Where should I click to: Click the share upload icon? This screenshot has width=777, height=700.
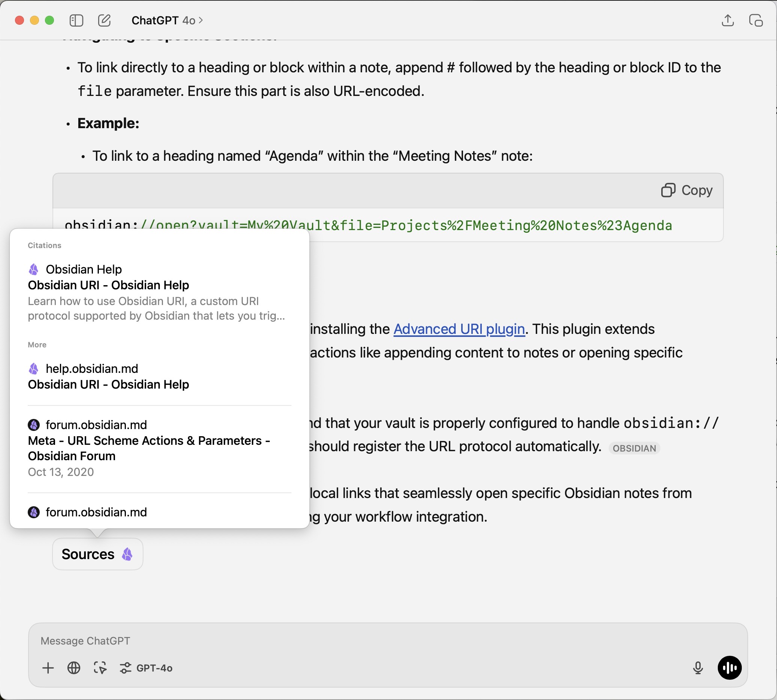coord(728,20)
